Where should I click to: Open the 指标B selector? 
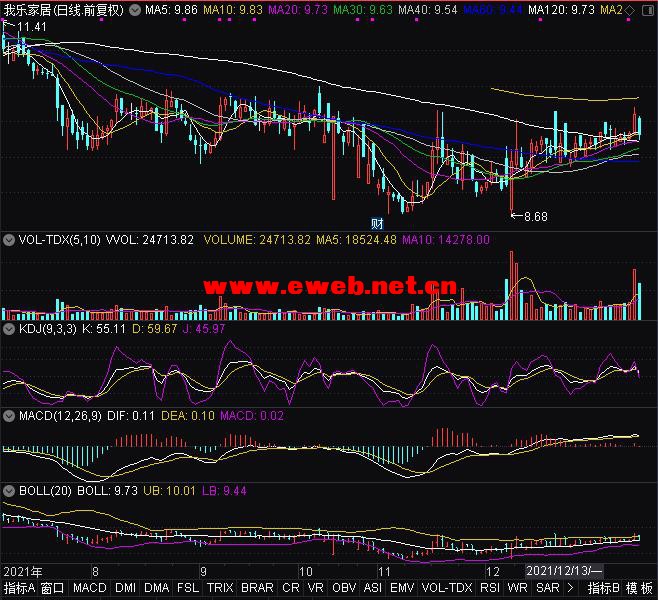[x=604, y=589]
